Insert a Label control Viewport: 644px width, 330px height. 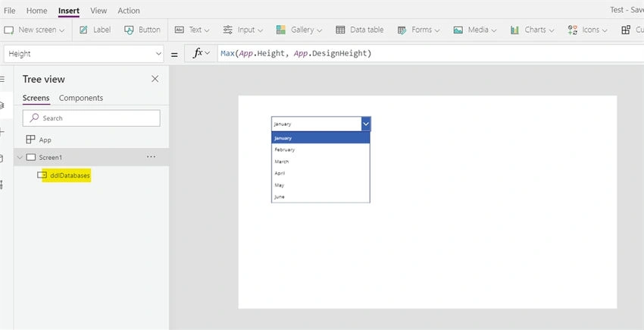point(95,30)
